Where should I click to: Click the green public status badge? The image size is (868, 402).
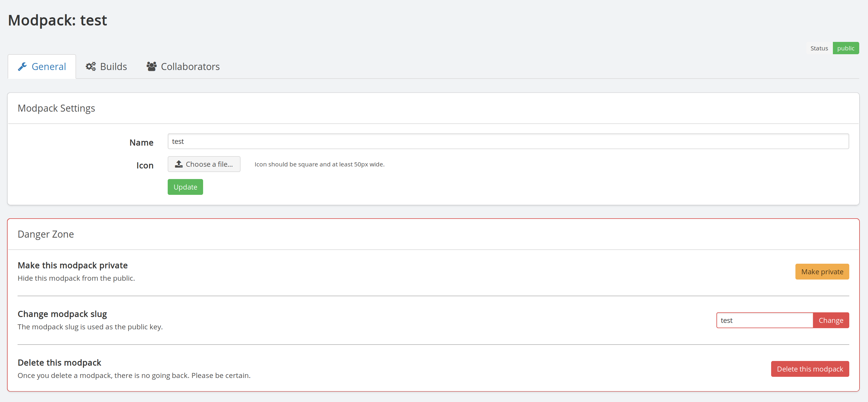[845, 48]
